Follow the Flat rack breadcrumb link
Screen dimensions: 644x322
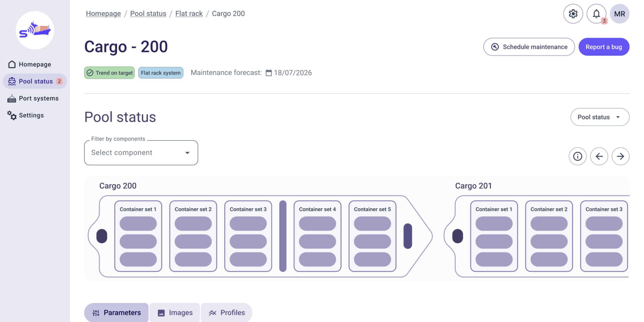(189, 14)
